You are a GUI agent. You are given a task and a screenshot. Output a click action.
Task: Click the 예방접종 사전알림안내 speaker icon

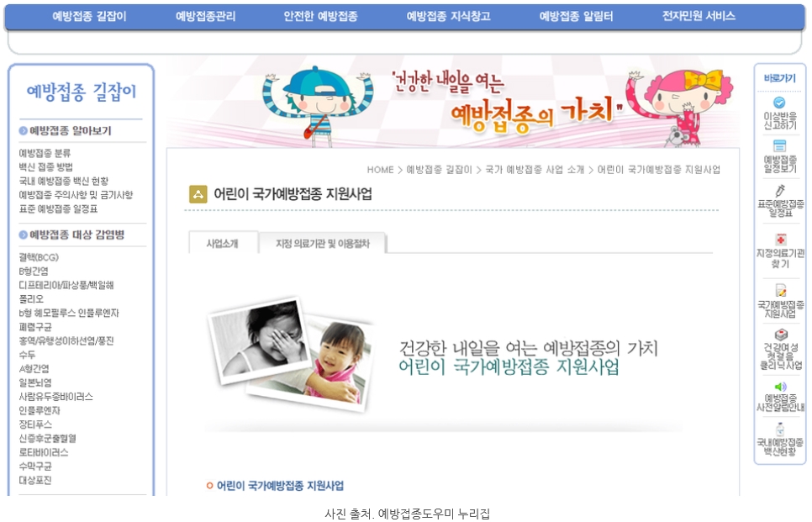(780, 387)
